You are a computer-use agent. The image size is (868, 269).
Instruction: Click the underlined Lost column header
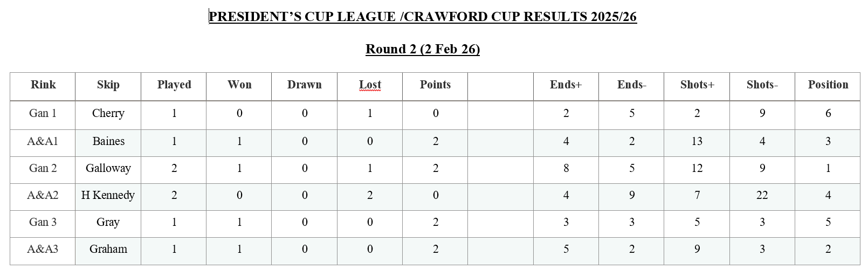pyautogui.click(x=370, y=85)
